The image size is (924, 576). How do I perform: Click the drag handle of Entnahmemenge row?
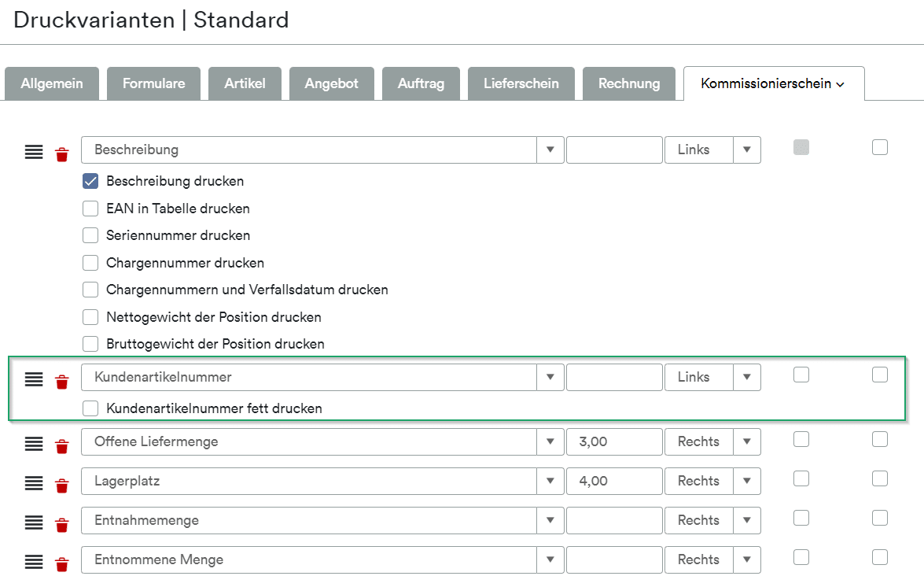pyautogui.click(x=33, y=522)
